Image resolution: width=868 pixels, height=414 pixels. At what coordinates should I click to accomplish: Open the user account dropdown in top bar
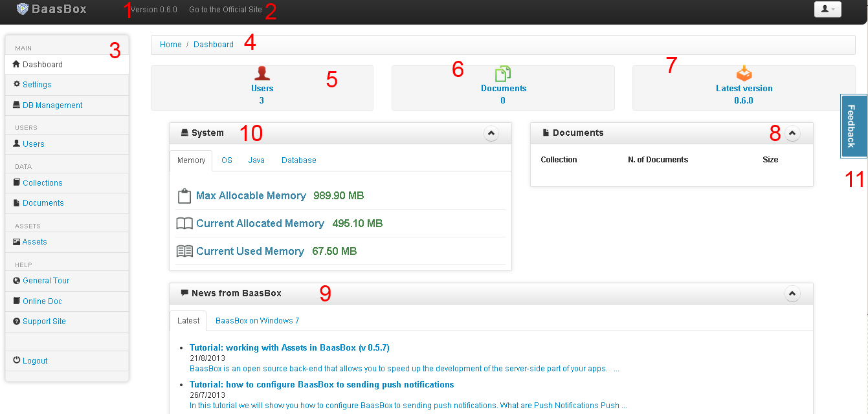(x=827, y=9)
